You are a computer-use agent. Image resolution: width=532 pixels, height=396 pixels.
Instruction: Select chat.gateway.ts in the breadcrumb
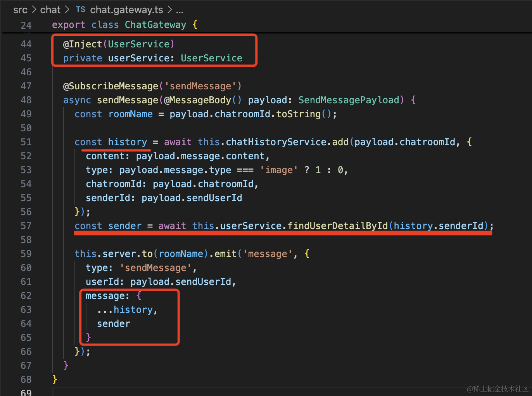(x=126, y=10)
